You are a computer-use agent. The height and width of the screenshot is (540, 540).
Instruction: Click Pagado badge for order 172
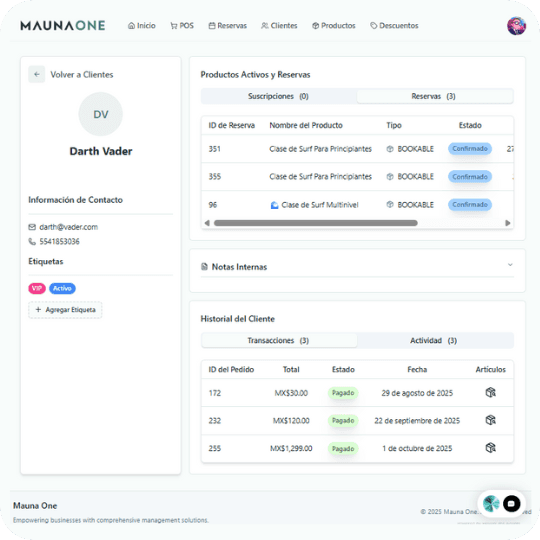(343, 393)
